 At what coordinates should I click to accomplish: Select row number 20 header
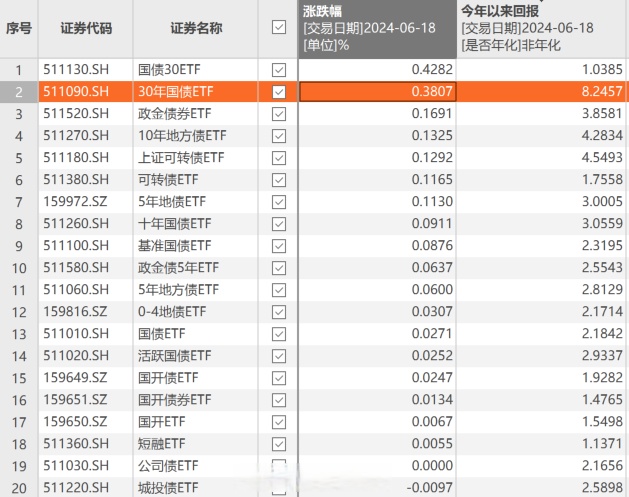19,488
